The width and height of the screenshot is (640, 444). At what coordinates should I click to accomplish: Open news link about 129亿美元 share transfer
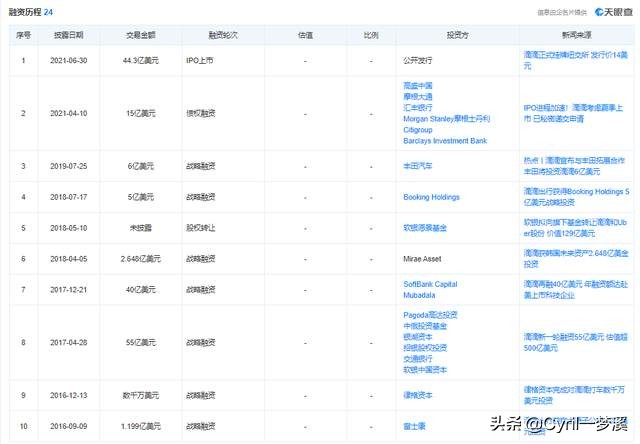click(x=575, y=228)
